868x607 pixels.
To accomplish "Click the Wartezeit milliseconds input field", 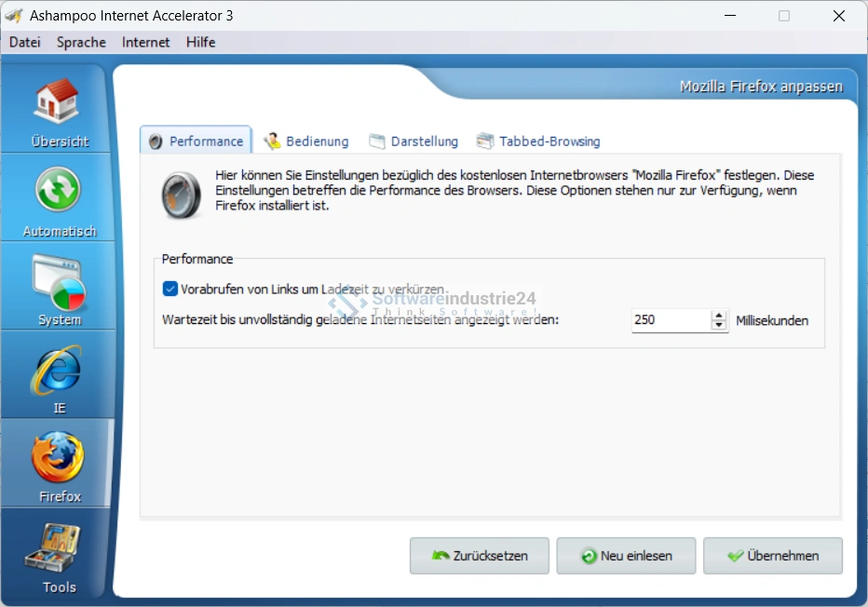I will point(669,320).
